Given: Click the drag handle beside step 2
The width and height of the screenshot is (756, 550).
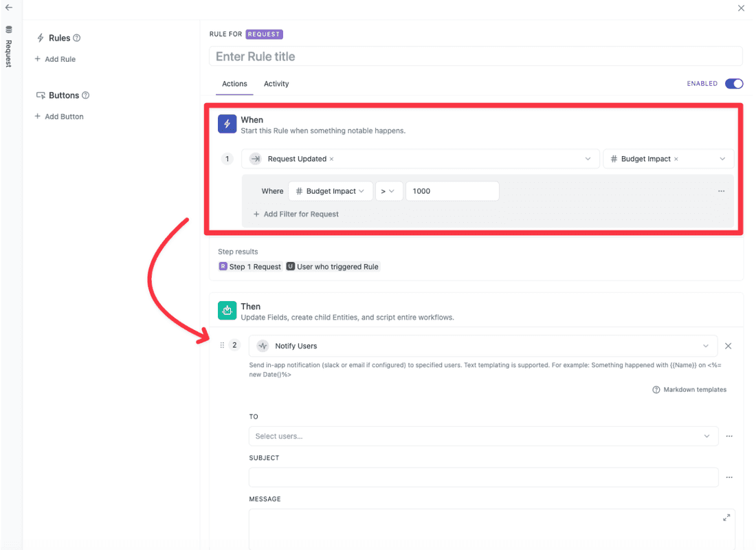Looking at the screenshot, I should [222, 345].
